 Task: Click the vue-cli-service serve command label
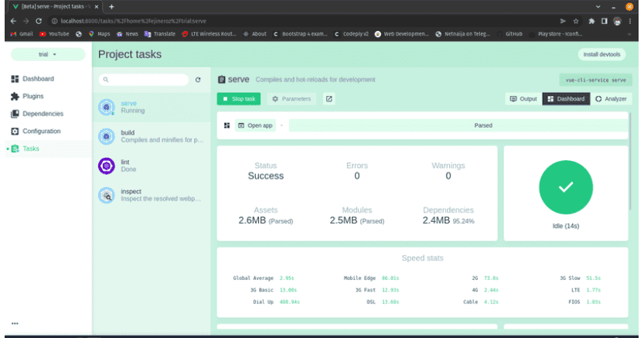pyautogui.click(x=595, y=80)
